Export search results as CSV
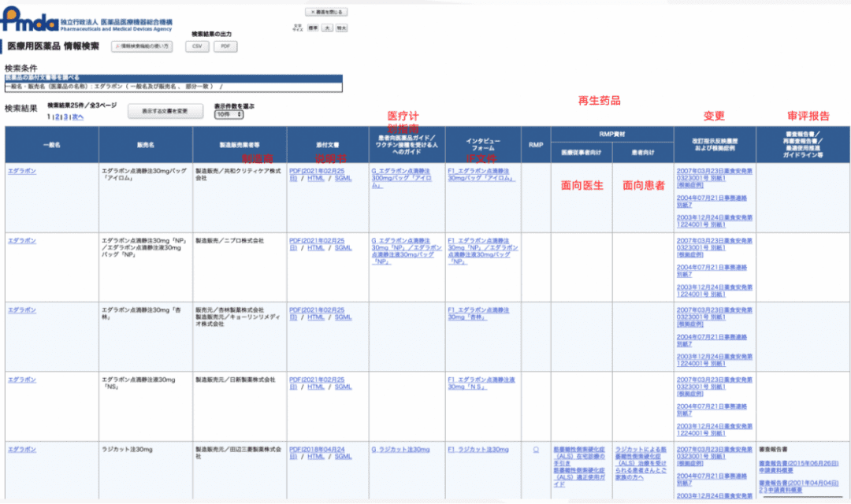 click(x=197, y=46)
